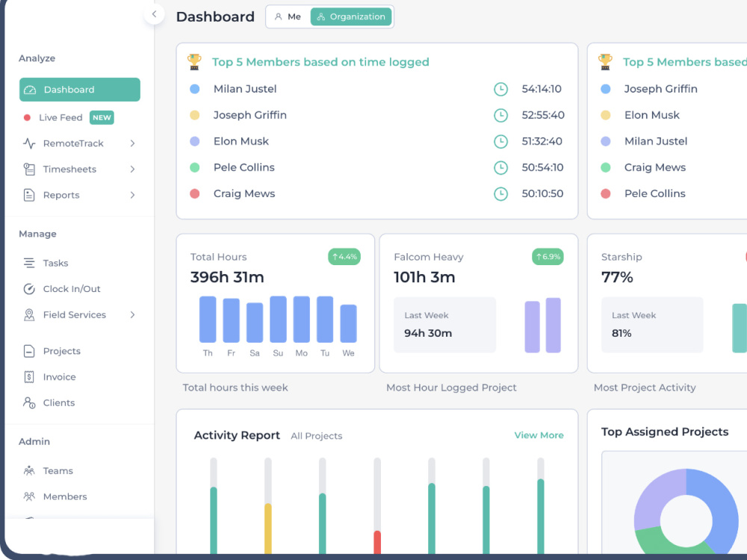Image resolution: width=747 pixels, height=560 pixels.
Task: Click the red Live Feed dot icon
Action: point(27,118)
